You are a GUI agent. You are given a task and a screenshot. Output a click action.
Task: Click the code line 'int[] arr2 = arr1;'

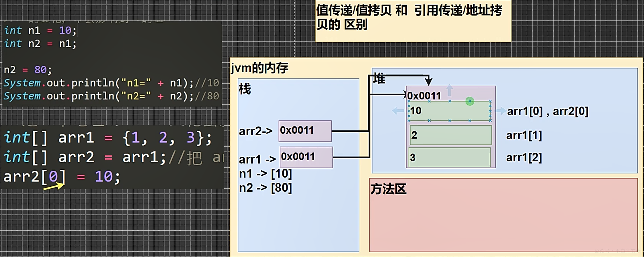click(85, 157)
